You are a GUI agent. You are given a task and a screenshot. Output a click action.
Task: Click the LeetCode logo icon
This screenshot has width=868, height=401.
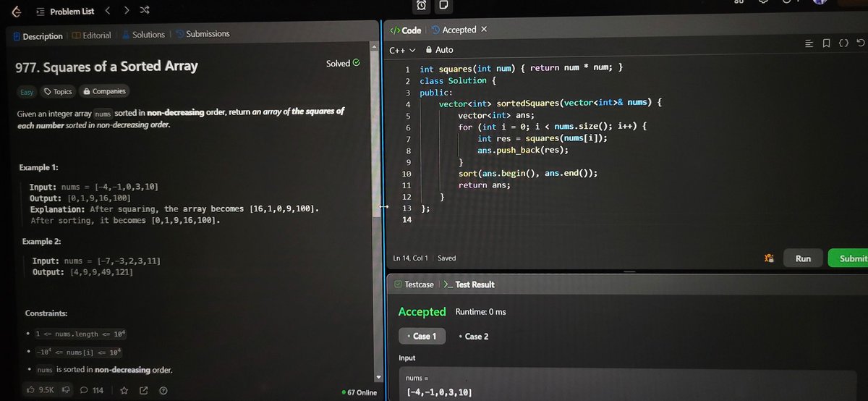pos(16,11)
